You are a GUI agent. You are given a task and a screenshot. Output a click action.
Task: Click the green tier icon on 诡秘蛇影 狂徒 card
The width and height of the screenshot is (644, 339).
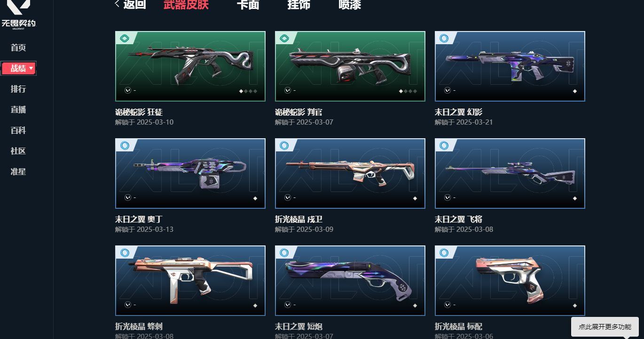tap(125, 39)
